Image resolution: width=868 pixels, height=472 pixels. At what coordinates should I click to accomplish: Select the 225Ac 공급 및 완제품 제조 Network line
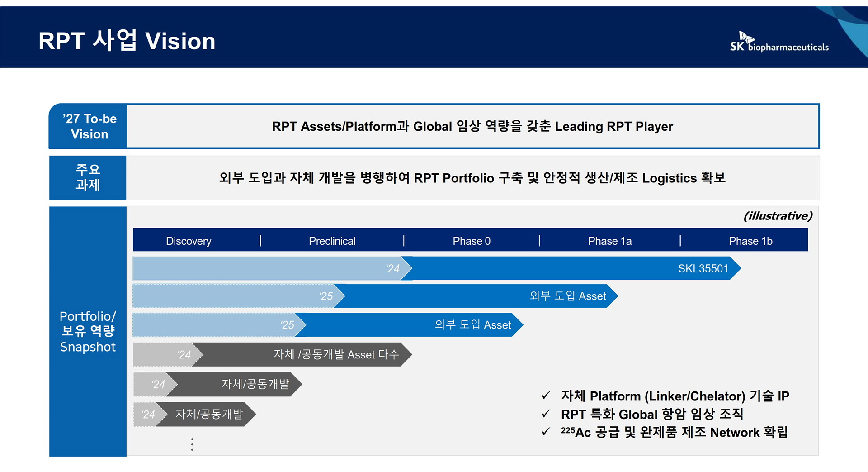click(674, 432)
